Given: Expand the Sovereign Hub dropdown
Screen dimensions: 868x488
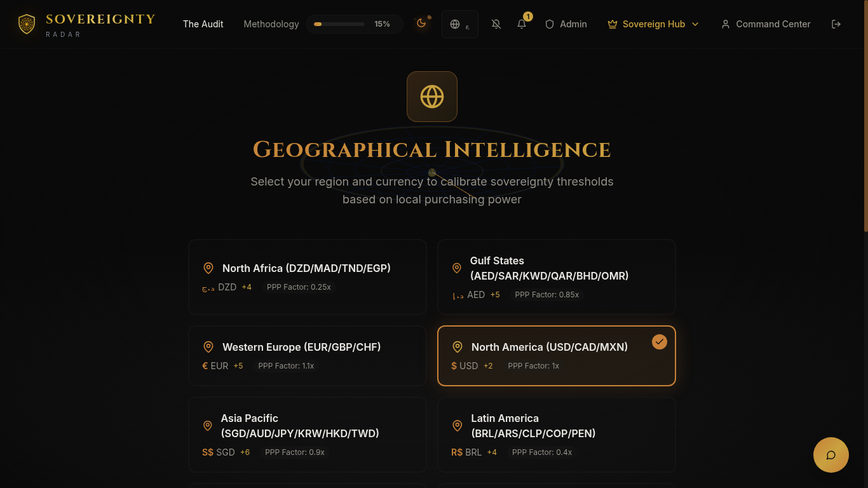Looking at the screenshot, I should [x=653, y=24].
